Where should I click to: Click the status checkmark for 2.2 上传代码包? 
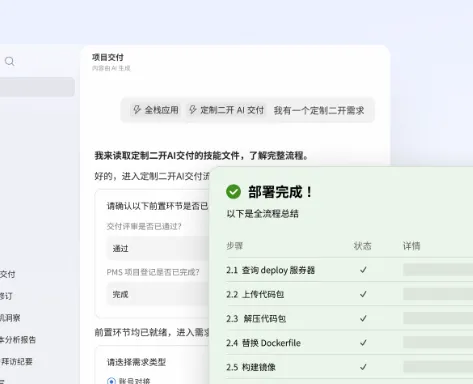point(363,294)
